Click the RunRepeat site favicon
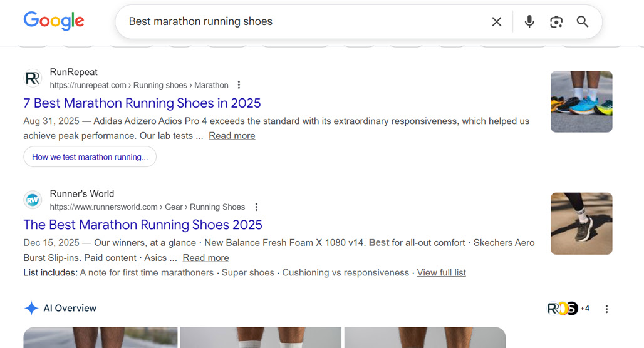The width and height of the screenshot is (644, 348). tap(33, 78)
